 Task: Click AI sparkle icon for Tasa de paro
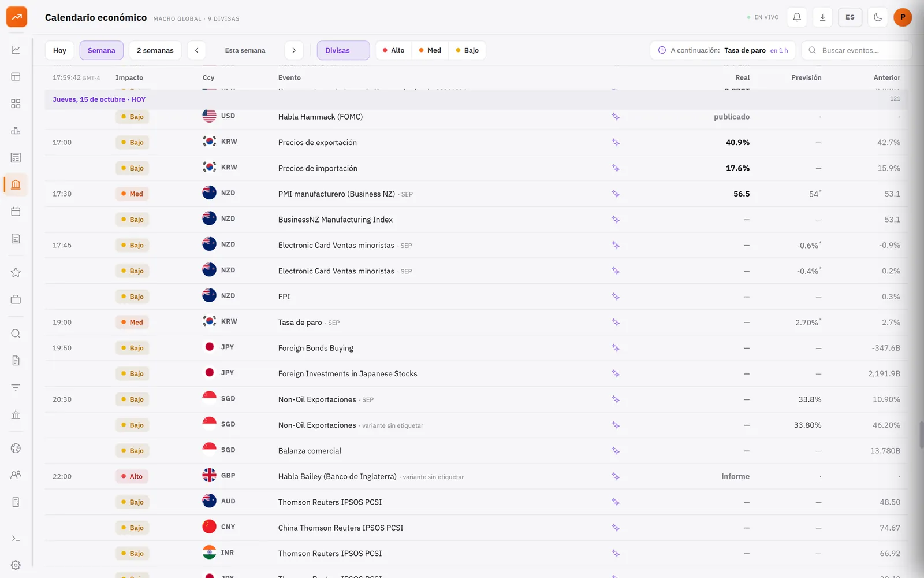(x=616, y=323)
